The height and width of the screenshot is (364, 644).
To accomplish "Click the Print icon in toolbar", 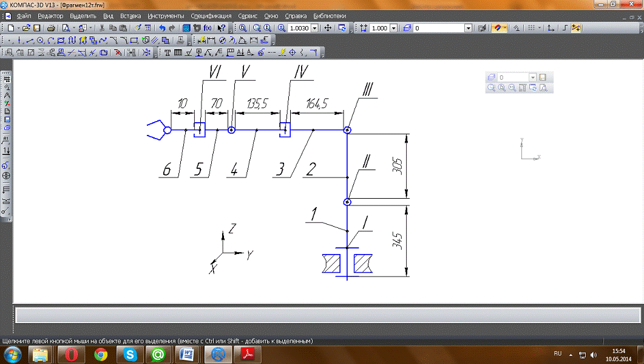I will point(52,28).
